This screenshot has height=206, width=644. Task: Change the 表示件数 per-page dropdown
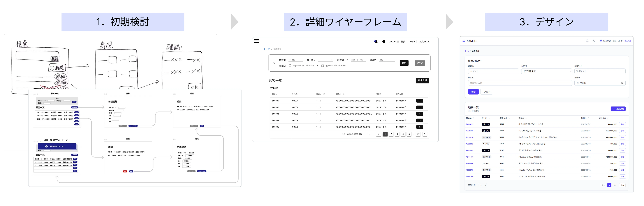tap(482, 185)
